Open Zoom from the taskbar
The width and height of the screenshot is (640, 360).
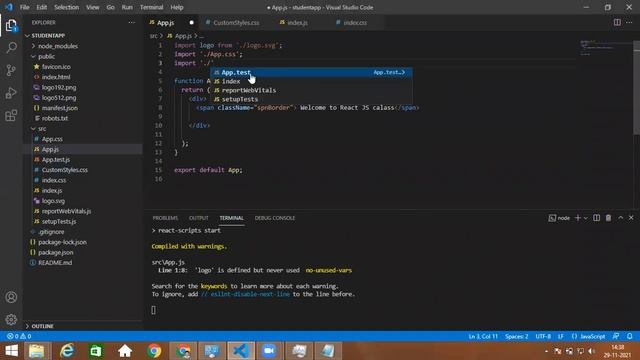269,351
